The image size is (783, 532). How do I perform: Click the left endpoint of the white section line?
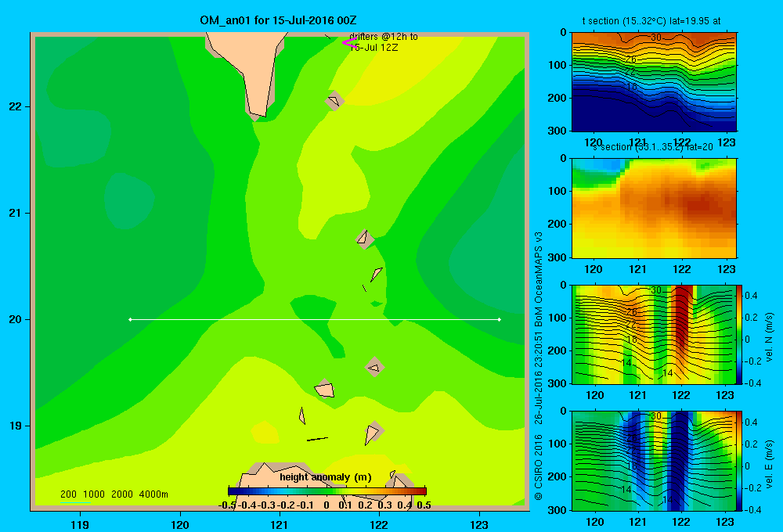click(x=130, y=319)
